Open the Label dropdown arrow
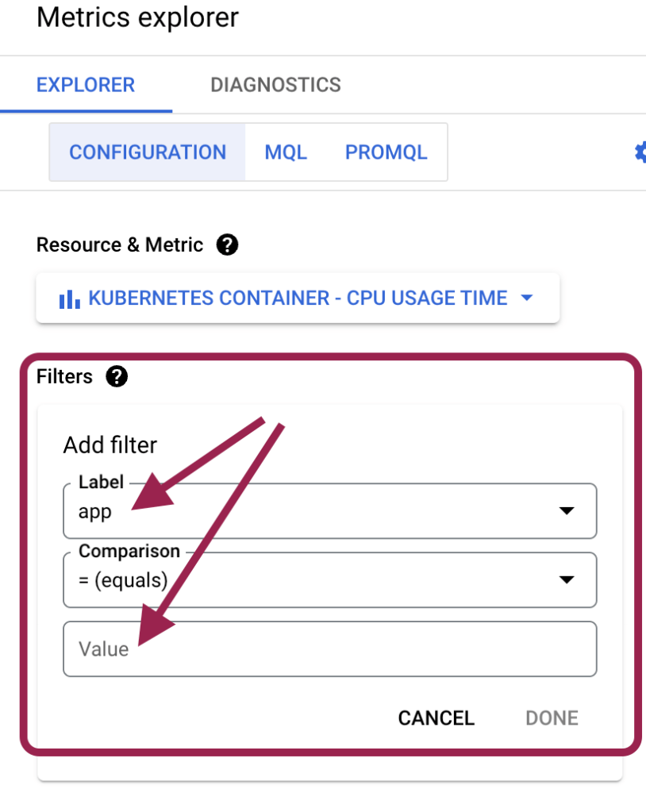This screenshot has height=812, width=646. tap(567, 511)
